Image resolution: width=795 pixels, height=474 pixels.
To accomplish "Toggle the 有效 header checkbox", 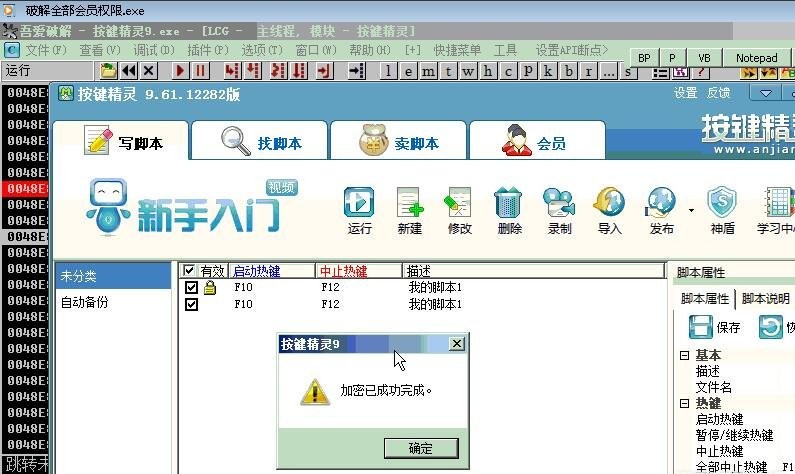I will tap(189, 271).
